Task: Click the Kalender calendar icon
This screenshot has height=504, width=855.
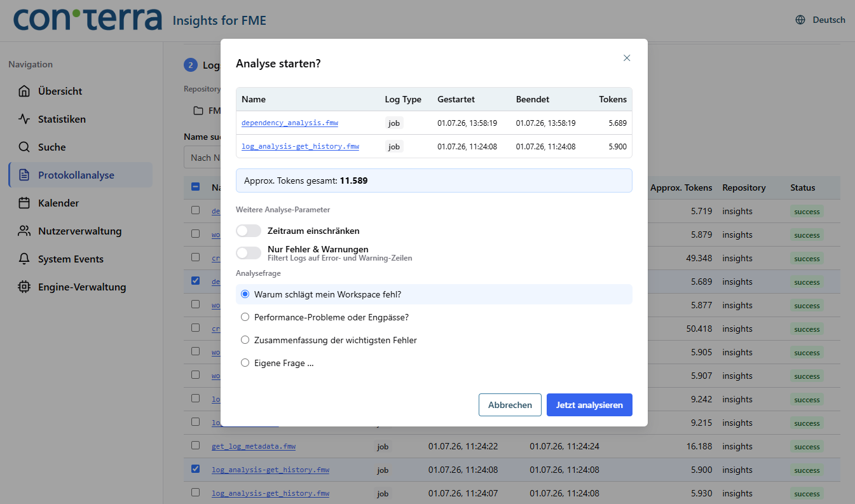Action: coord(24,203)
